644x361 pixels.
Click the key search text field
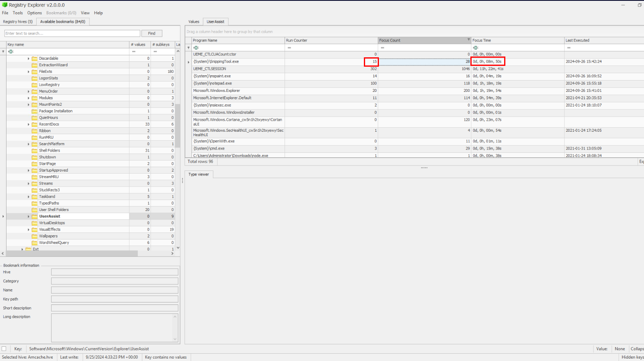tap(72, 33)
